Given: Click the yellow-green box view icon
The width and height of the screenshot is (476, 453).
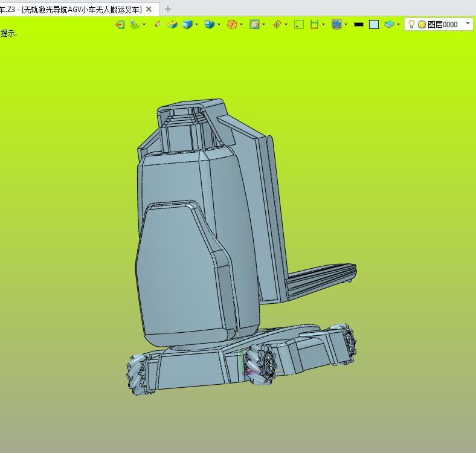Looking at the screenshot, I should coord(172,24).
